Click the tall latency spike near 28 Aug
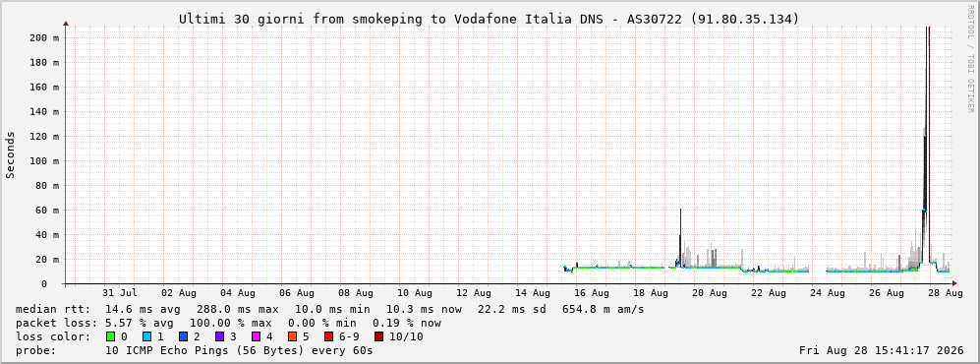Viewport: 980px width, 364px height. [x=927, y=151]
